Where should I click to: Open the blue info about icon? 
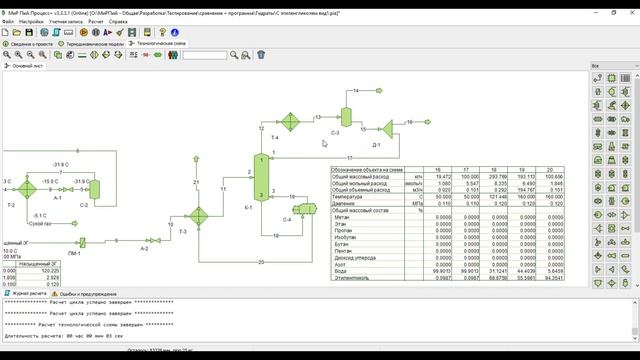175,32
